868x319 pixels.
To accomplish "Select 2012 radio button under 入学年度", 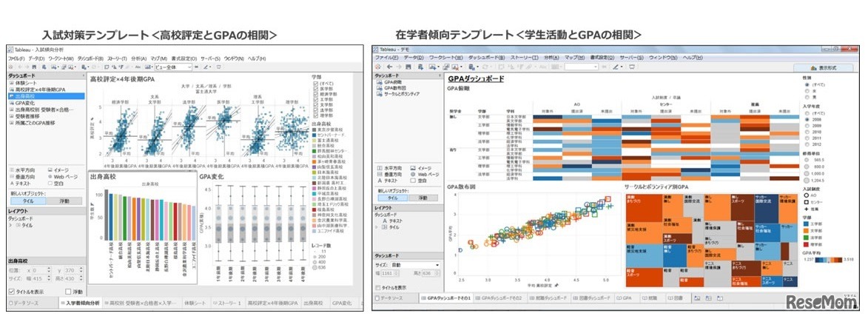I will click(807, 144).
